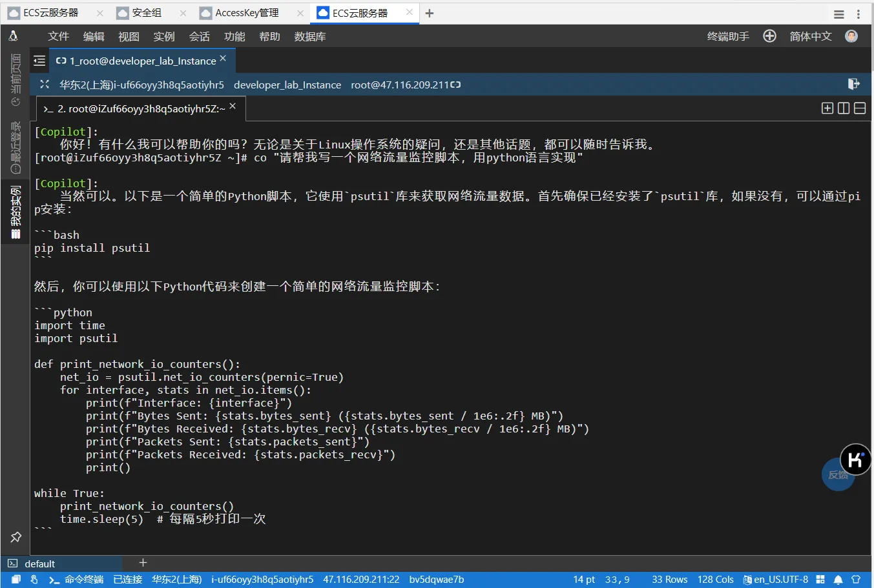Image resolution: width=874 pixels, height=588 pixels.
Task: Toggle the session list sidebar icon
Action: coord(39,61)
